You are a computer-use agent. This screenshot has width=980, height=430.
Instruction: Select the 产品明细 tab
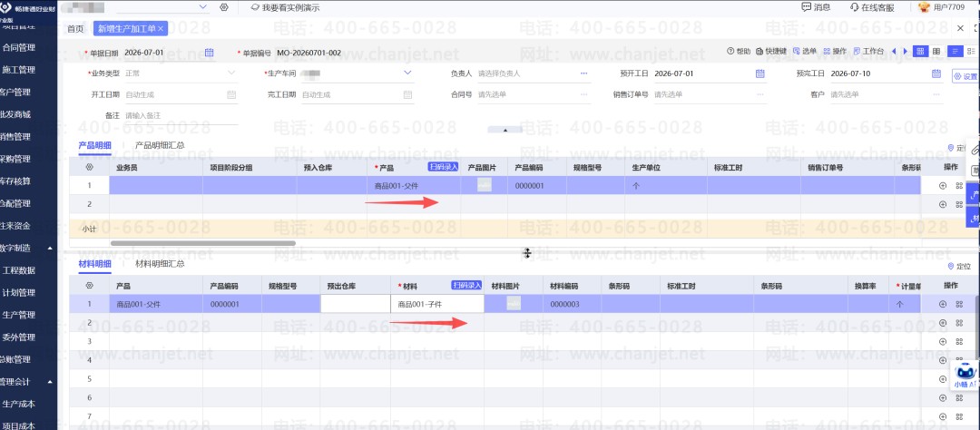pos(95,145)
